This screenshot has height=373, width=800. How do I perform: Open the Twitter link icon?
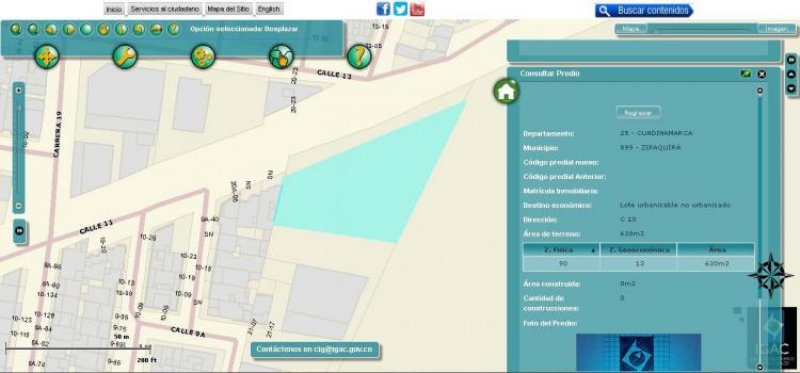[401, 9]
